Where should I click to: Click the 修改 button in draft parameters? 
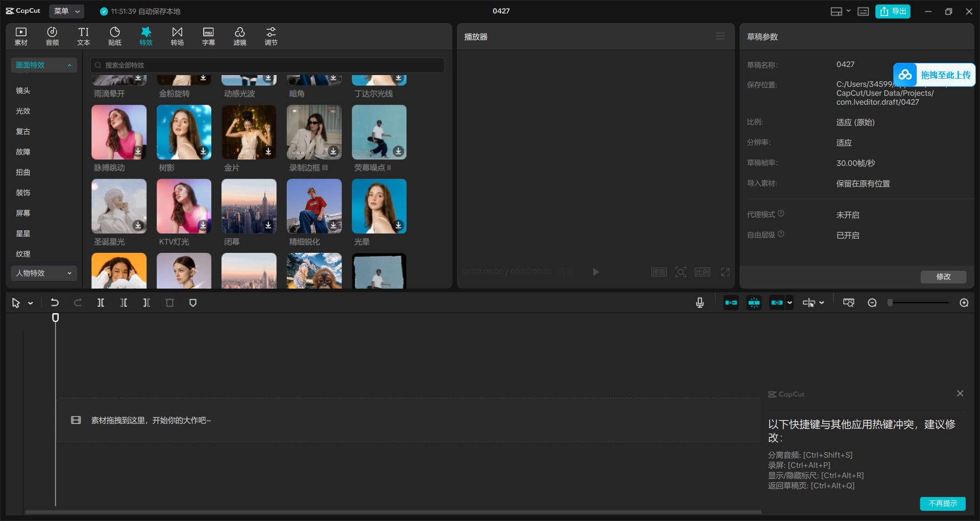pos(943,276)
